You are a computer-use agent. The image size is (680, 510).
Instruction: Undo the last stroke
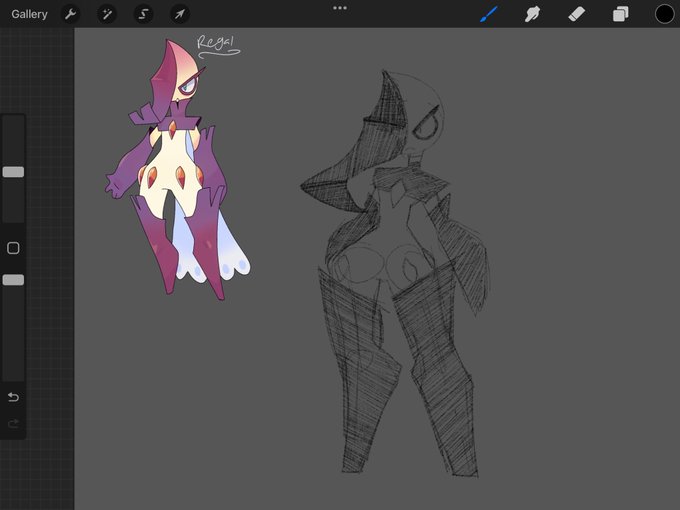click(13, 397)
